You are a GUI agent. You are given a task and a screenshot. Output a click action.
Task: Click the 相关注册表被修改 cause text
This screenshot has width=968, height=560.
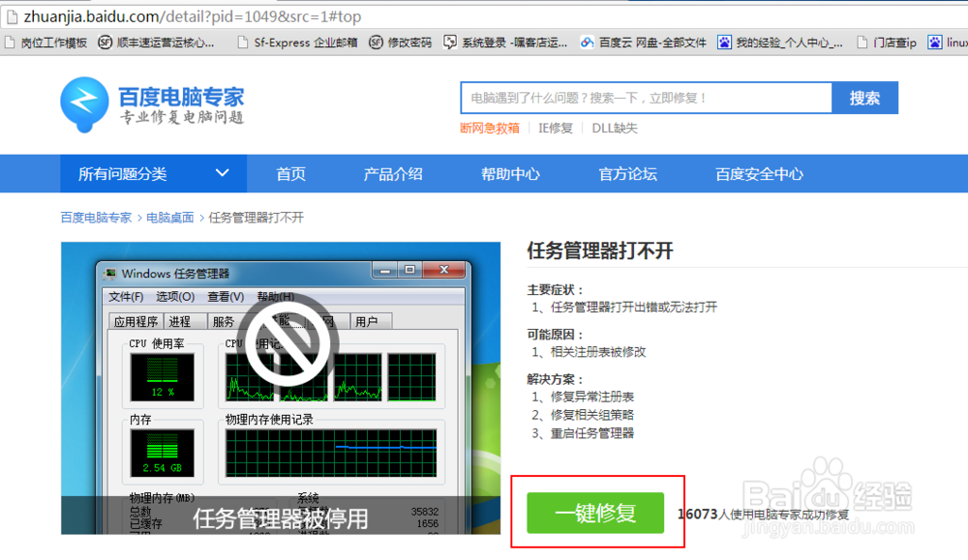click(x=597, y=352)
